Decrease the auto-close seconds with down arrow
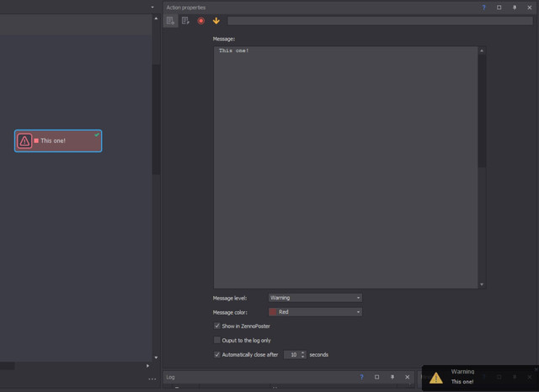Viewport: 539px width, 392px height. coord(303,357)
